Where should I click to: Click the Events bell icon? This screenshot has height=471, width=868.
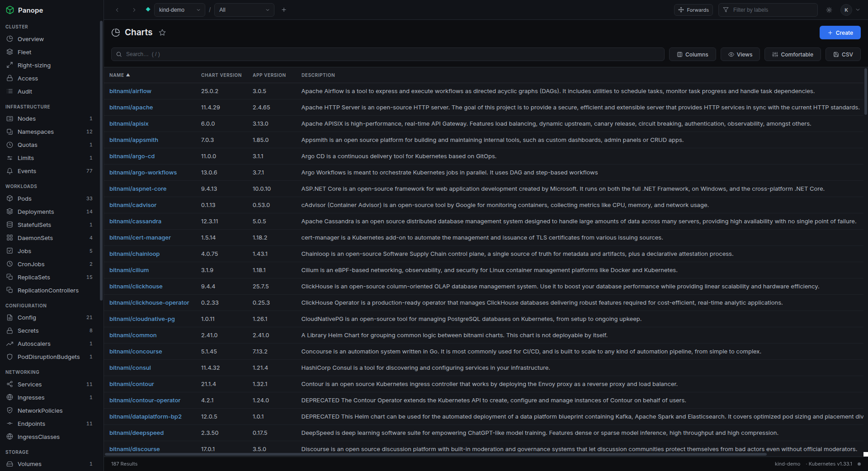[x=9, y=171]
